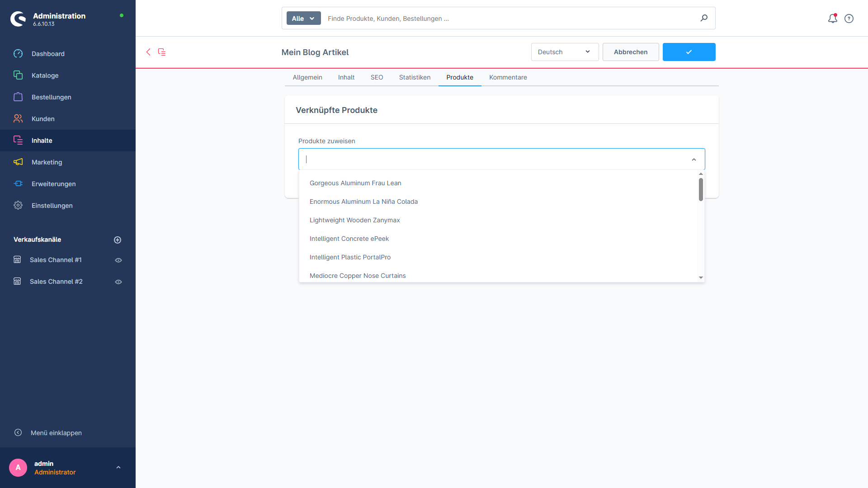Viewport: 868px width, 488px height.
Task: Select Lightweight Wooden Zanymax option
Action: (x=498, y=220)
